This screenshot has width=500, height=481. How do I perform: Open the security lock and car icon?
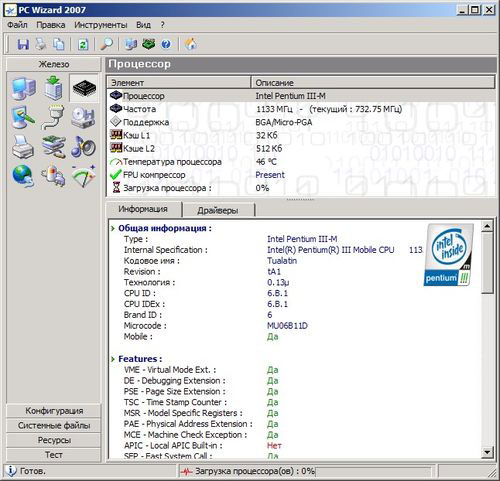(x=53, y=176)
